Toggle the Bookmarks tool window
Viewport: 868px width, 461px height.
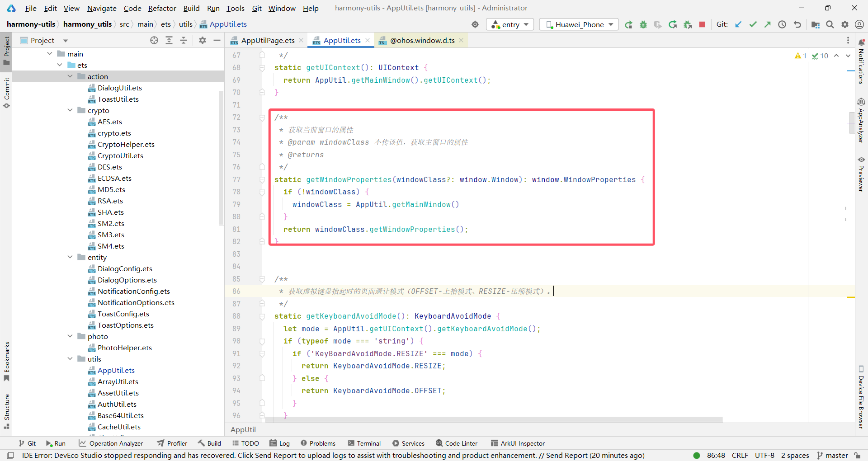pos(7,361)
